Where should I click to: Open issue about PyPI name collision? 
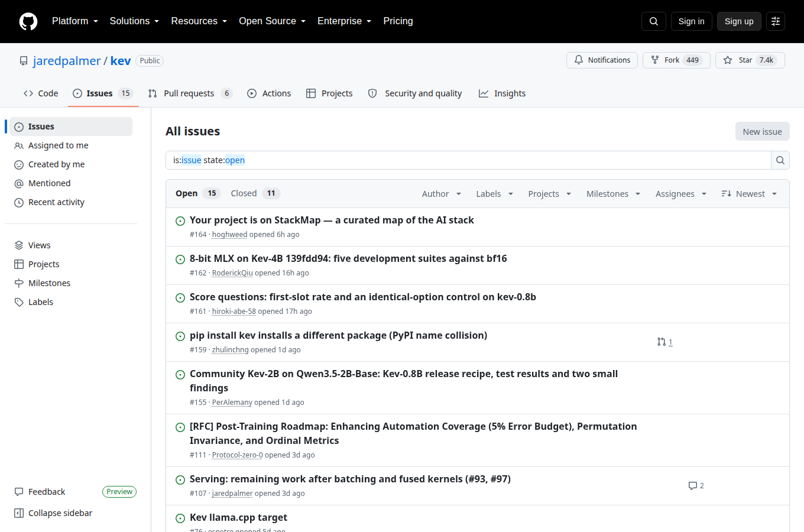[x=338, y=335]
